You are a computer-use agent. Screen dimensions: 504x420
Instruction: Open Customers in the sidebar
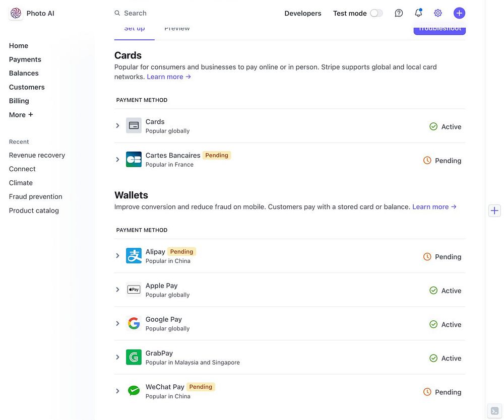(x=27, y=87)
